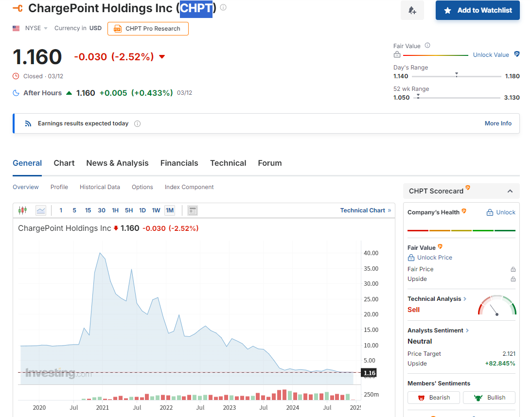Open Options sub-tab
The height and width of the screenshot is (417, 532).
coord(142,187)
